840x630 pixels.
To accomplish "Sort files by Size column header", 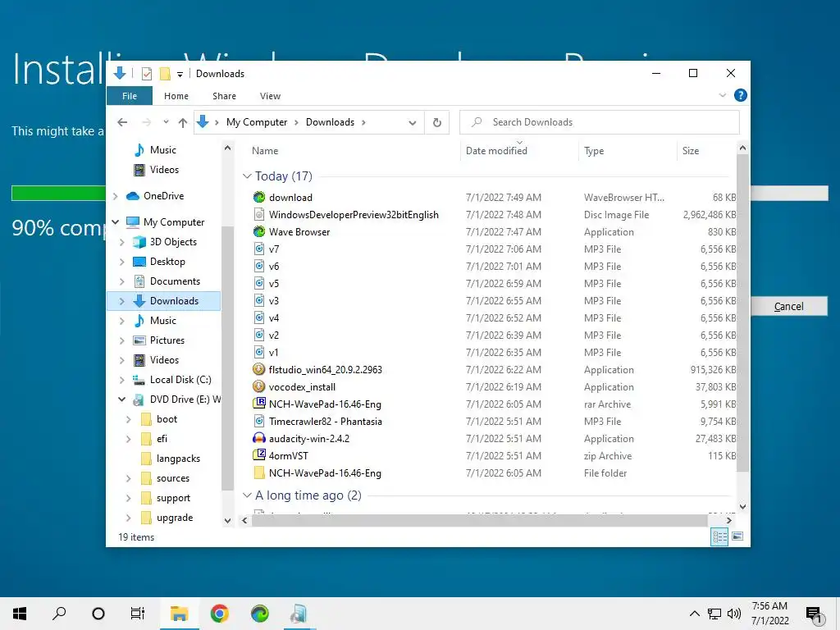I will (691, 151).
